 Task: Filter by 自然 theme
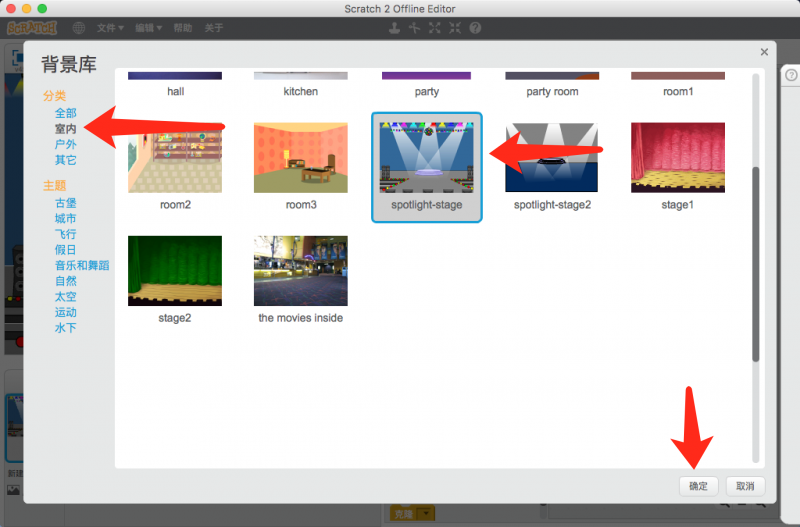click(66, 281)
